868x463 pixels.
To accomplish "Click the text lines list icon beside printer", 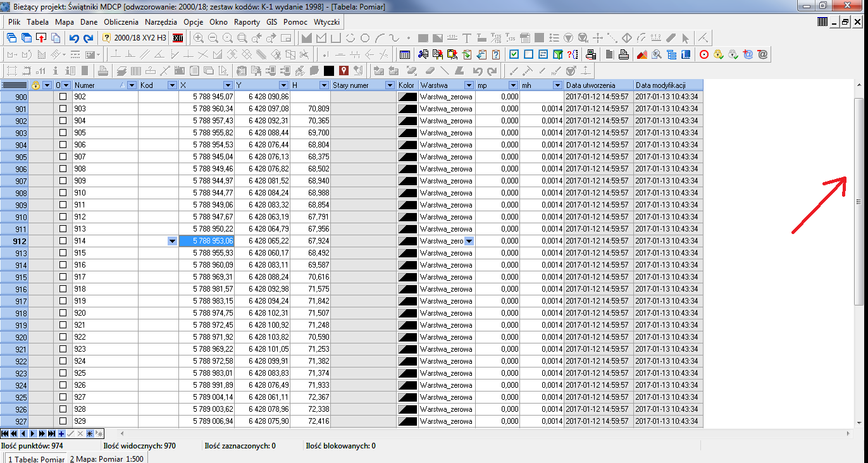I will pos(609,54).
